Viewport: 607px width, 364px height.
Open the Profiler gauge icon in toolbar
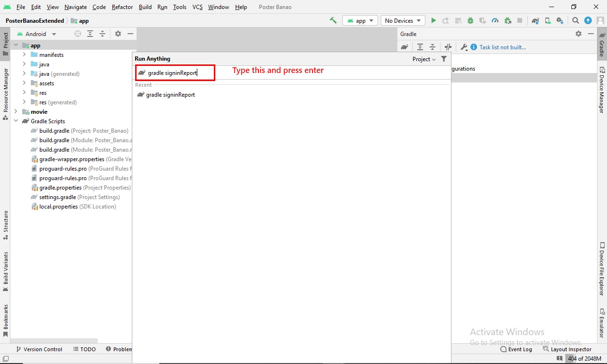pos(495,21)
